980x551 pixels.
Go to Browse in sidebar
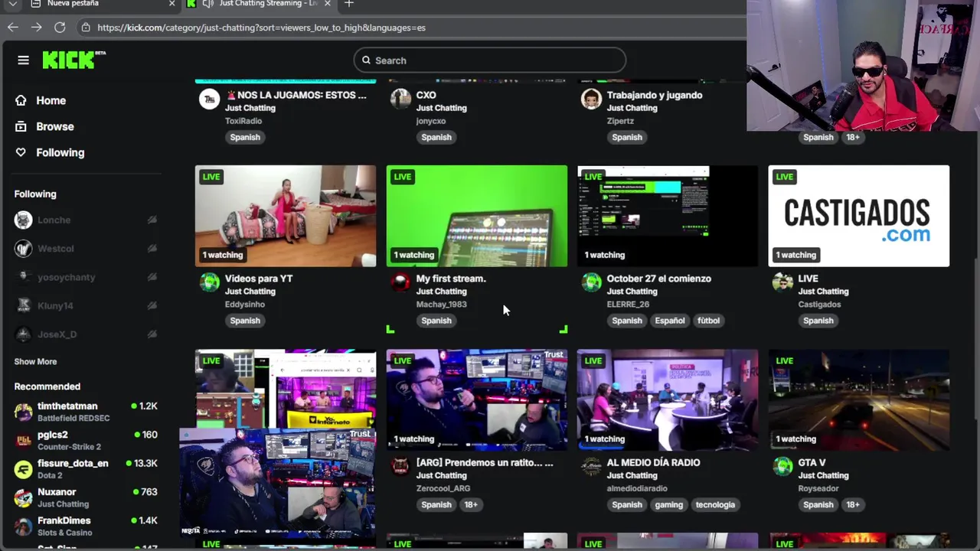click(55, 126)
